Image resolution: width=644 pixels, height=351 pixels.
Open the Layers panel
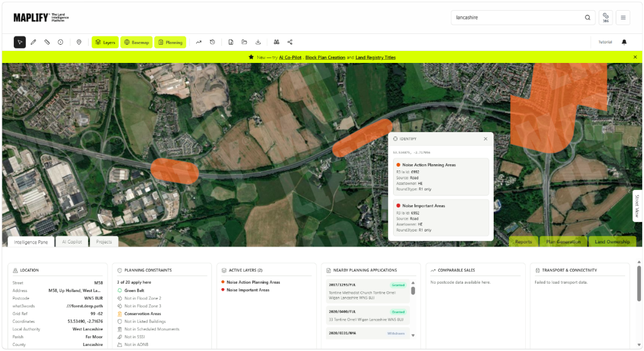pos(105,42)
